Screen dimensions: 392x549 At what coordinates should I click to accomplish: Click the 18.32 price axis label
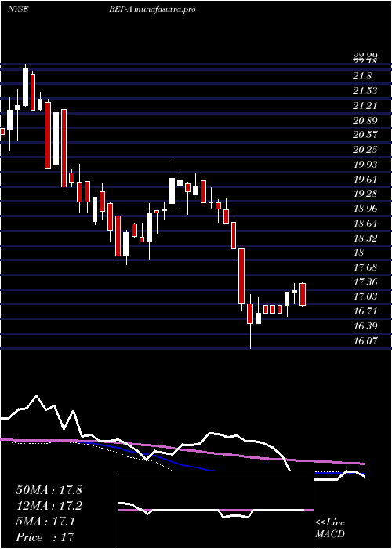coord(365,238)
